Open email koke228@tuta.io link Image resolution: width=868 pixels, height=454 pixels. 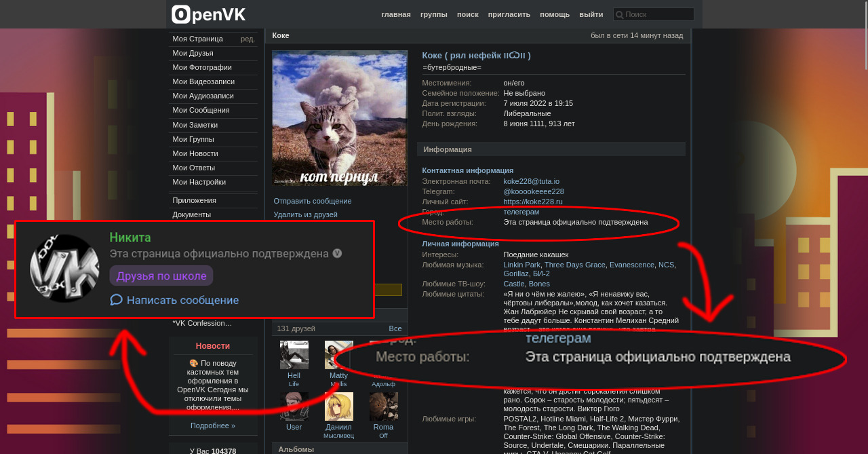[x=531, y=181]
